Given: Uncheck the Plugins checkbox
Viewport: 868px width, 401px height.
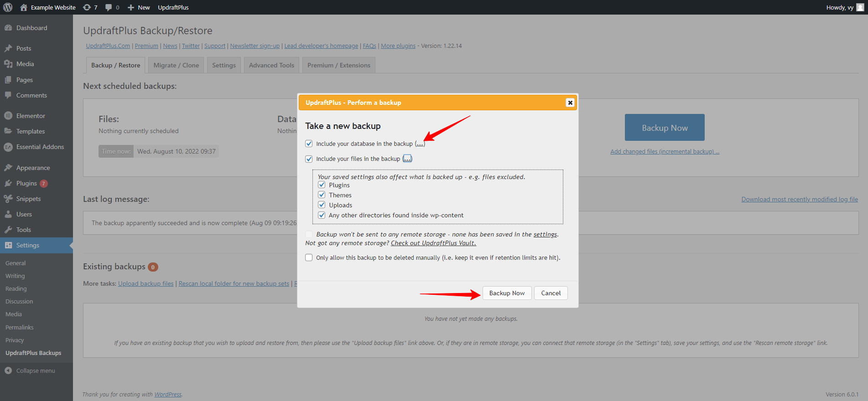Looking at the screenshot, I should (322, 185).
